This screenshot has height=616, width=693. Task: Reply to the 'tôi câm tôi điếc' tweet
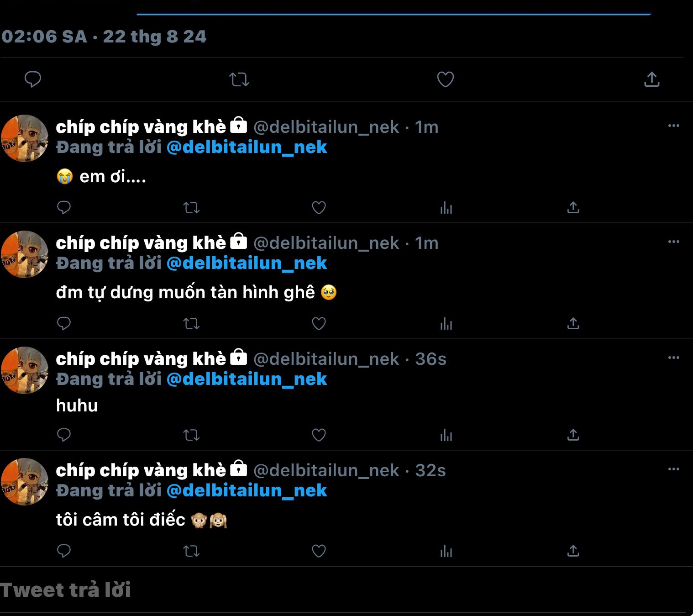(64, 551)
